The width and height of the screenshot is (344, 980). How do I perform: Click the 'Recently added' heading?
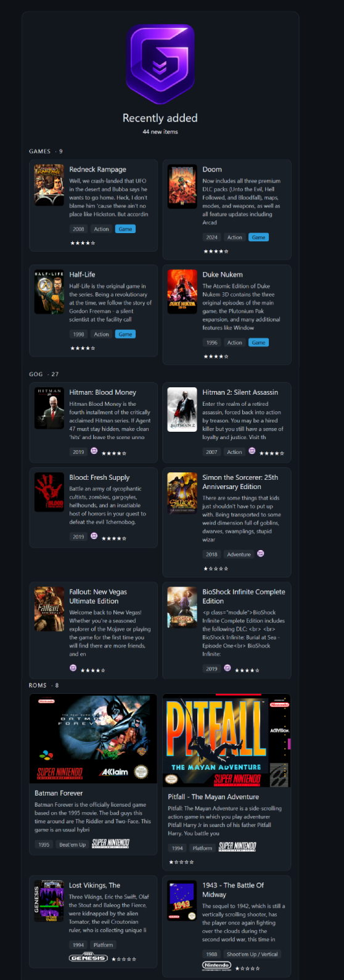pyautogui.click(x=160, y=118)
